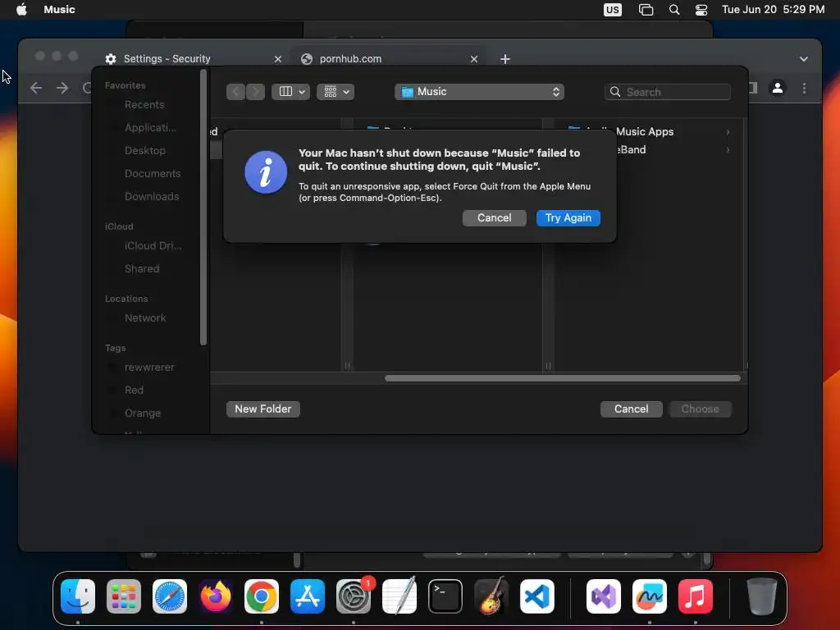
Task: Select iCloud Drive in sidebar
Action: coord(153,246)
